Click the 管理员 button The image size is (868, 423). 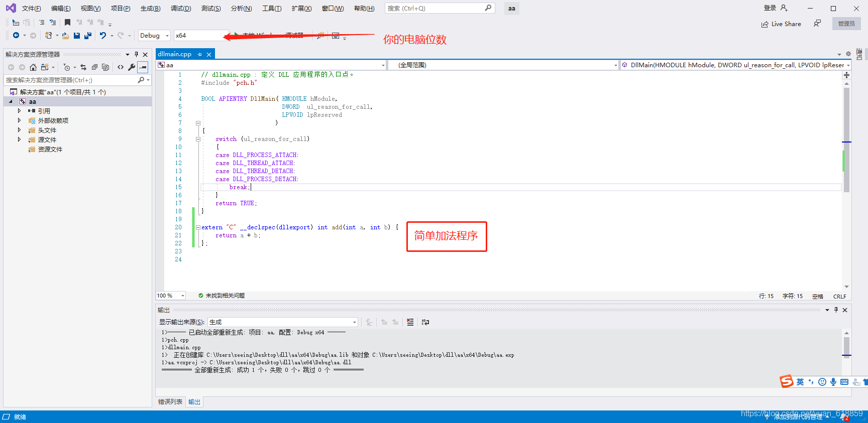pyautogui.click(x=846, y=24)
